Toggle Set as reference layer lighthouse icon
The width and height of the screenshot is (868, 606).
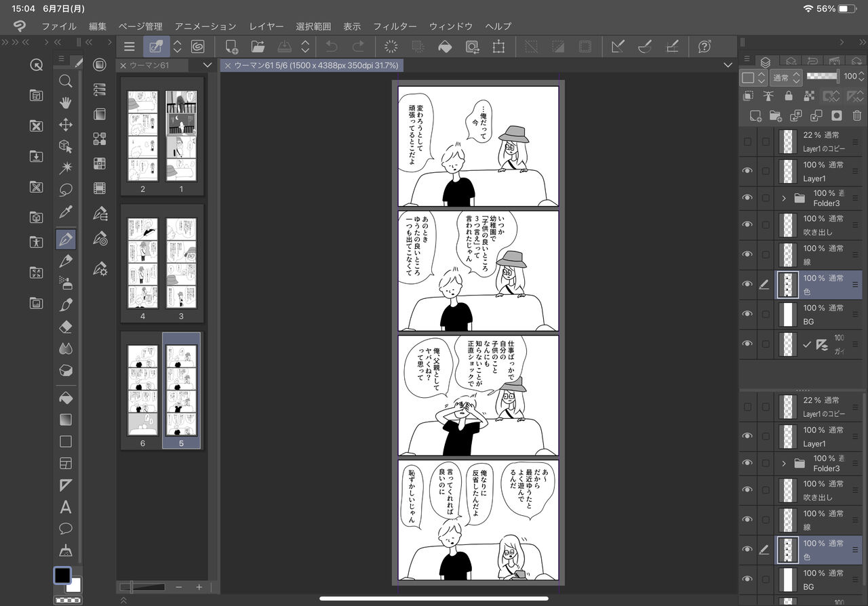click(768, 96)
